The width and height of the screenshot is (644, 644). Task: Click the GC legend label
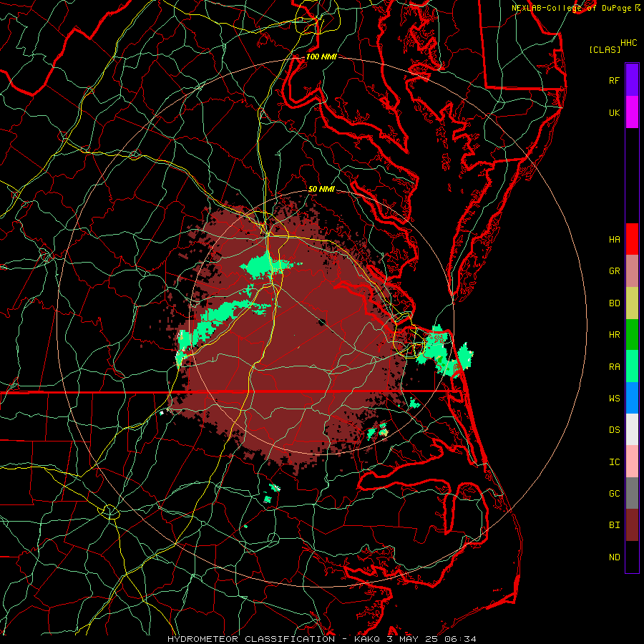point(614,494)
